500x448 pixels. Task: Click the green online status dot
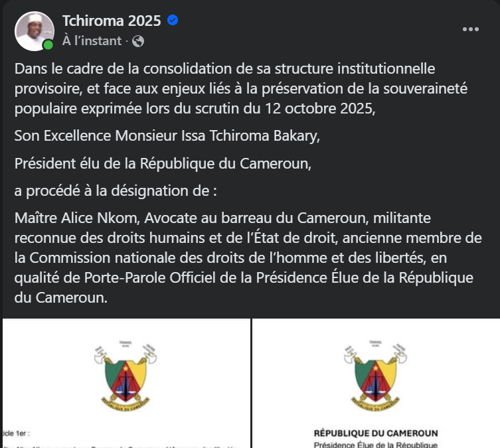pos(48,45)
